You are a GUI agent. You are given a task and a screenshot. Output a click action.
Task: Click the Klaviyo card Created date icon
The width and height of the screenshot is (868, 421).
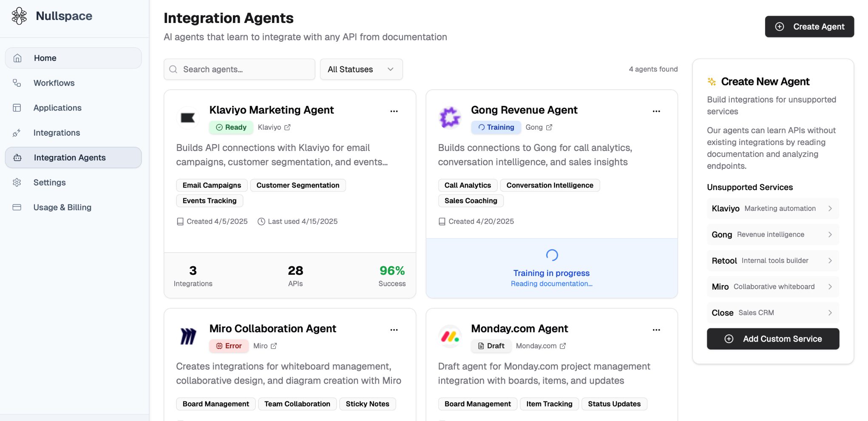tap(180, 222)
